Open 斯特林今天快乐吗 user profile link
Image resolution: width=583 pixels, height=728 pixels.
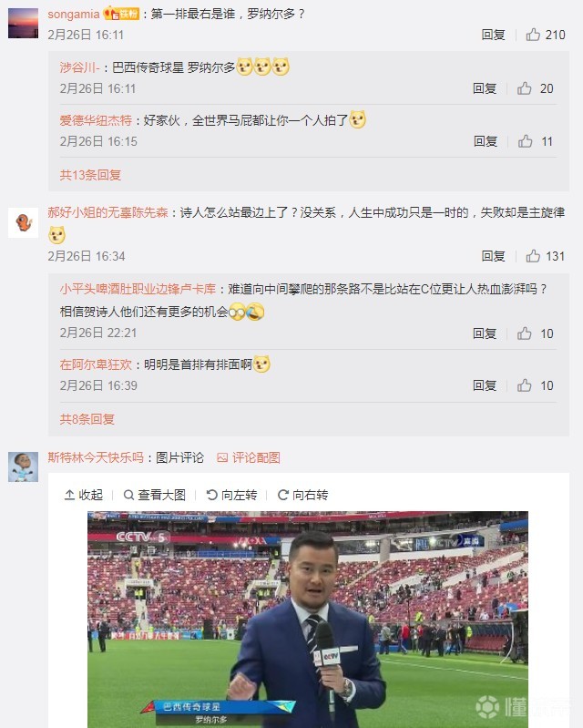[x=95, y=457]
